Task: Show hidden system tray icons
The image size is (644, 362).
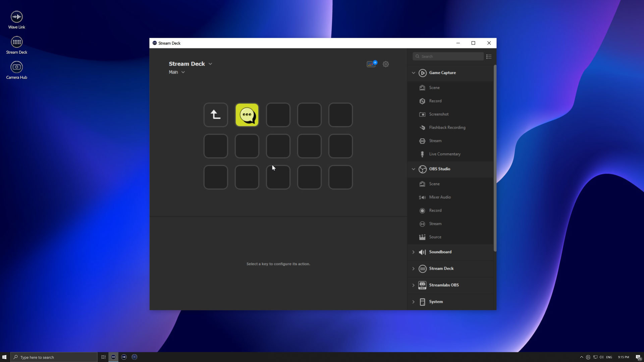Action: (x=582, y=357)
